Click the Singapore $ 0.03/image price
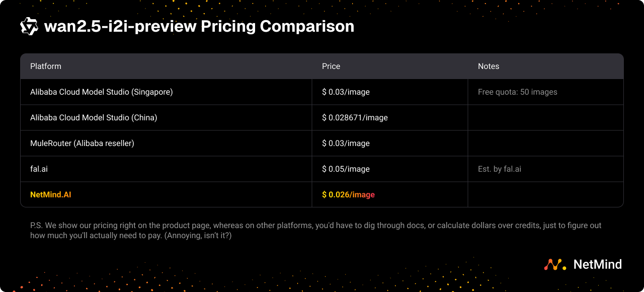The width and height of the screenshot is (644, 292). [346, 92]
